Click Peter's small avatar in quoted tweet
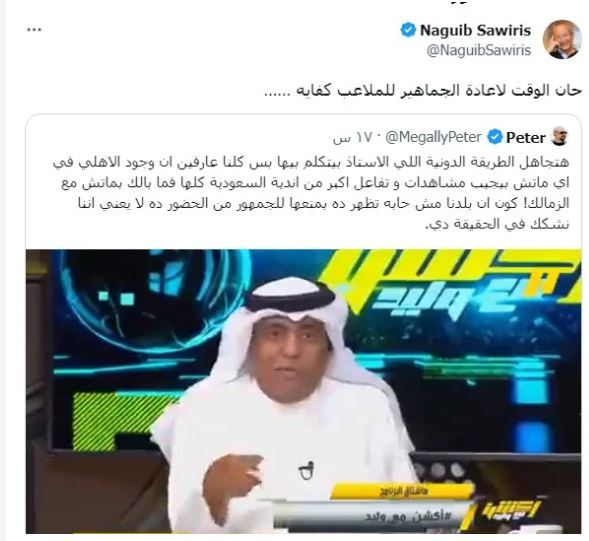Screen dimensions: 589x541 [560, 136]
